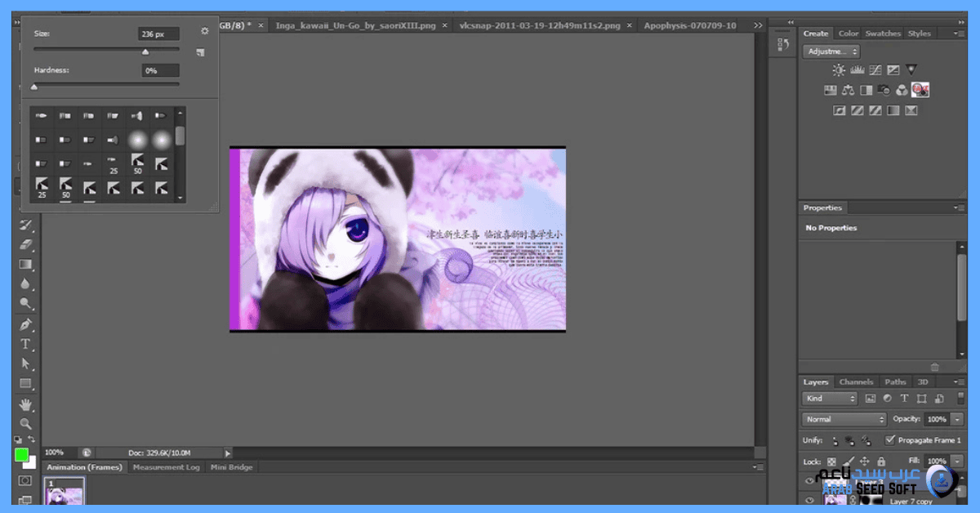Open the Swatches panel tab
The width and height of the screenshot is (980, 513).
pos(883,33)
